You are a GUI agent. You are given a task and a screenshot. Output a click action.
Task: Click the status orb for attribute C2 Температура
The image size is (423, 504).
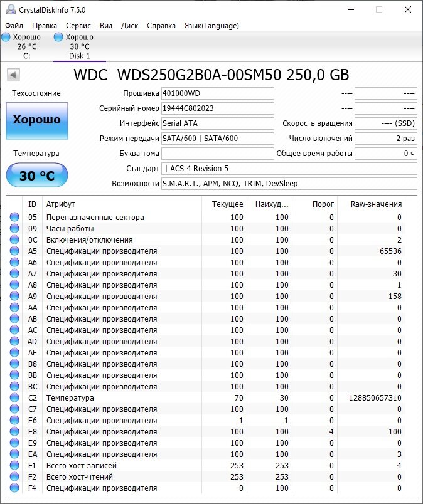(x=14, y=397)
